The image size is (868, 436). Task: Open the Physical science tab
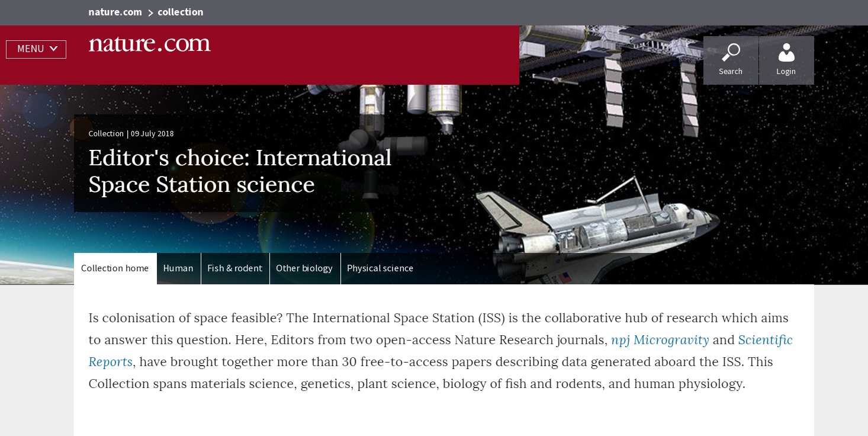(380, 268)
